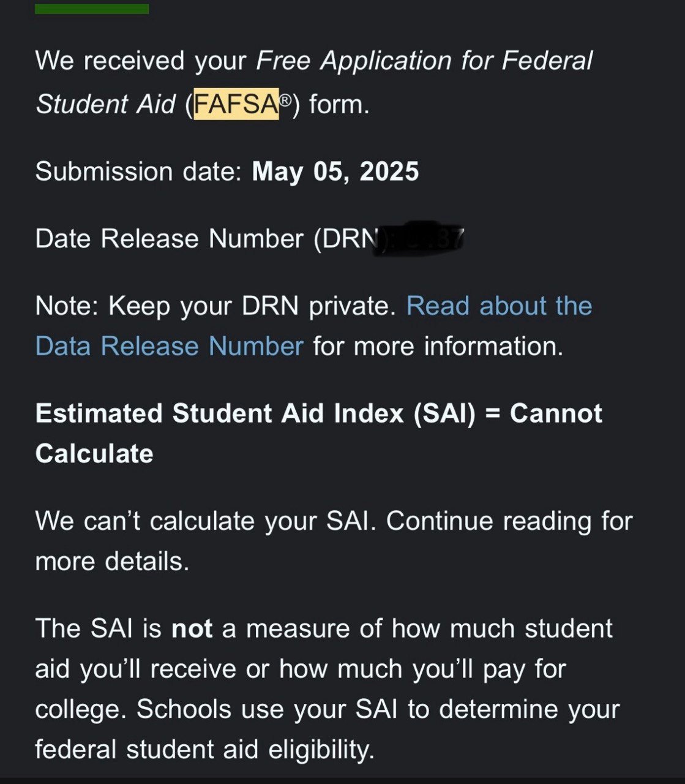Click the bold word "not"
Screen dimensions: 685x784
(x=192, y=629)
